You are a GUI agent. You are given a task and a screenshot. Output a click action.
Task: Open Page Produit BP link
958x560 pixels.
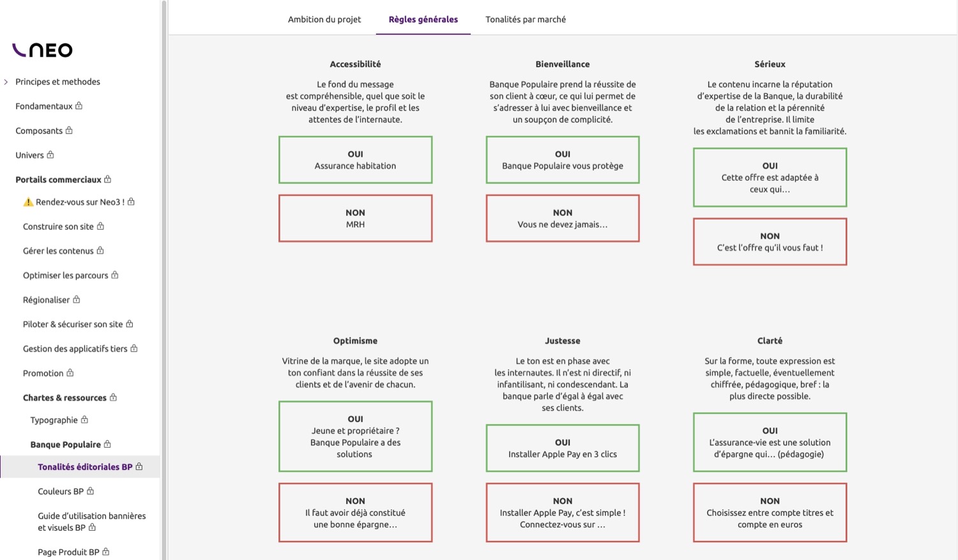tap(68, 552)
